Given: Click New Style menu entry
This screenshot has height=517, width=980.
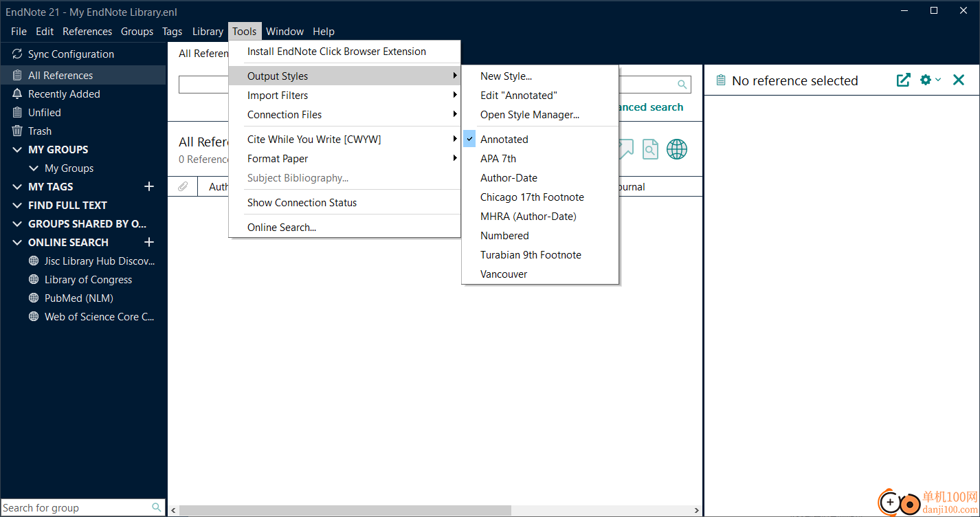Looking at the screenshot, I should click(540, 76).
